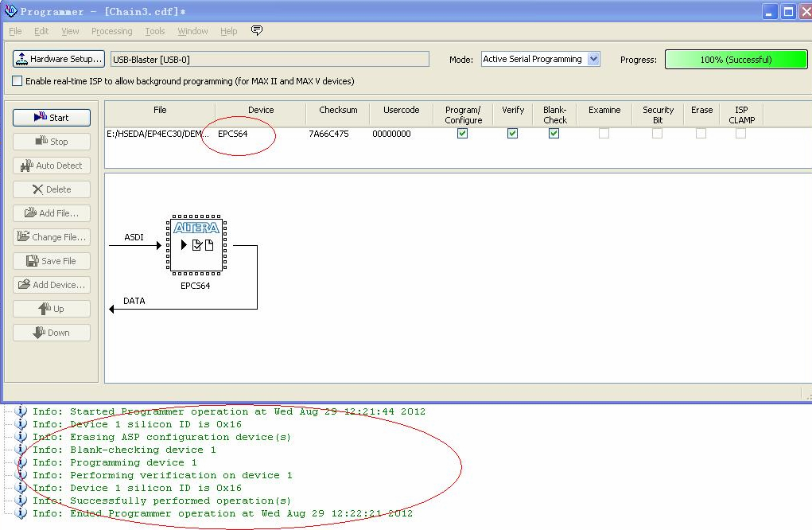Screen dimensions: 812x530
Task: Expand the Mode dropdown
Action: click(593, 59)
